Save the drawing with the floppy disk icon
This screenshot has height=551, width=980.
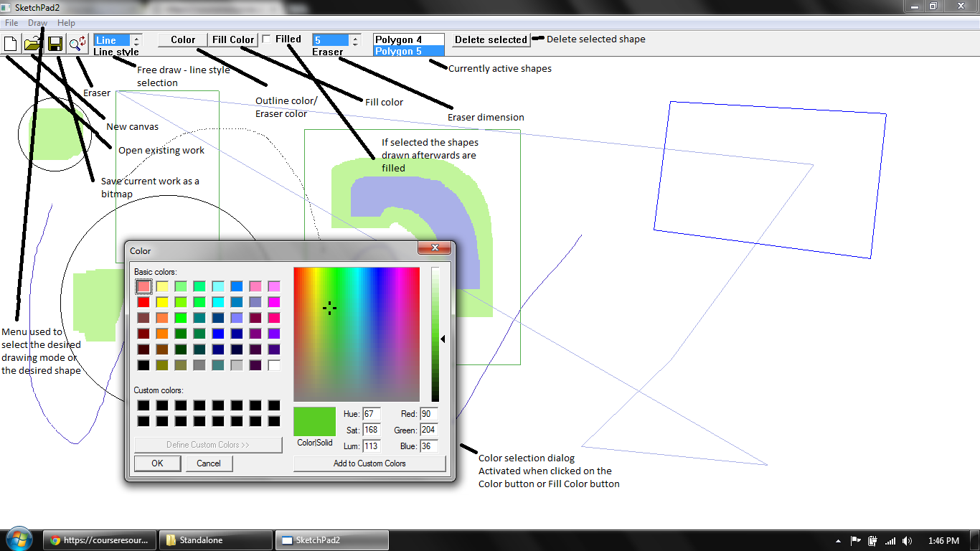tap(55, 44)
